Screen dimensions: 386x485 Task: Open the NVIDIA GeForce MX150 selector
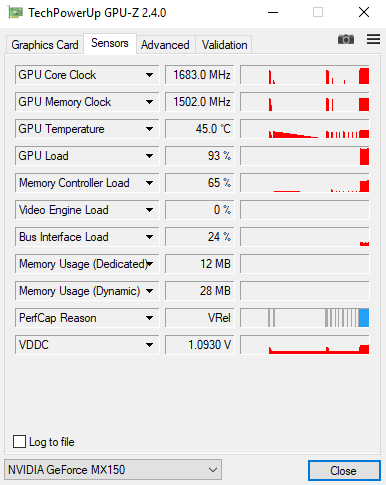point(113,470)
